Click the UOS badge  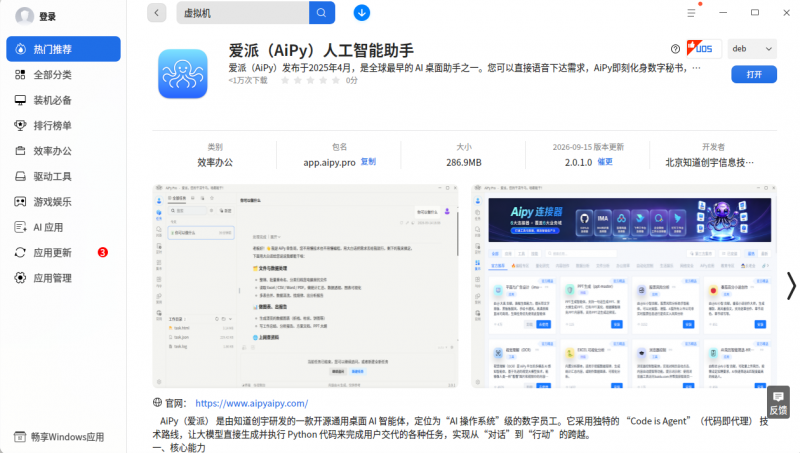pyautogui.click(x=704, y=48)
